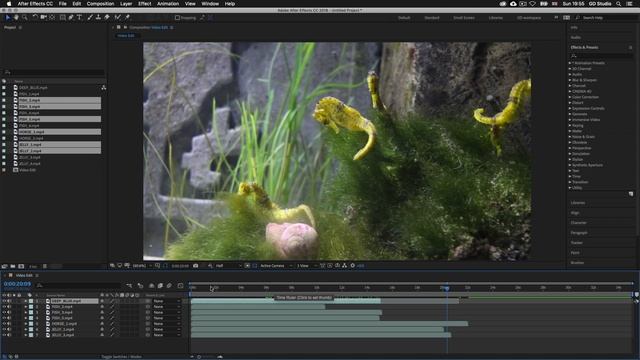Open the Effect menu
This screenshot has height=360, width=640.
tap(144, 4)
